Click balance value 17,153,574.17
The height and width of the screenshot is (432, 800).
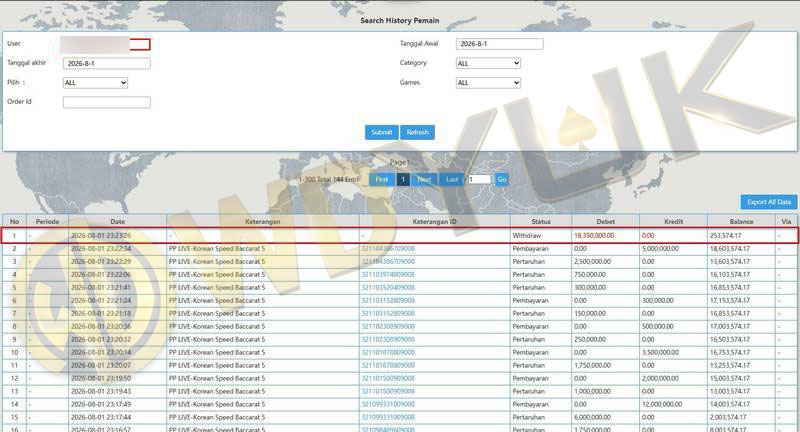730,300
